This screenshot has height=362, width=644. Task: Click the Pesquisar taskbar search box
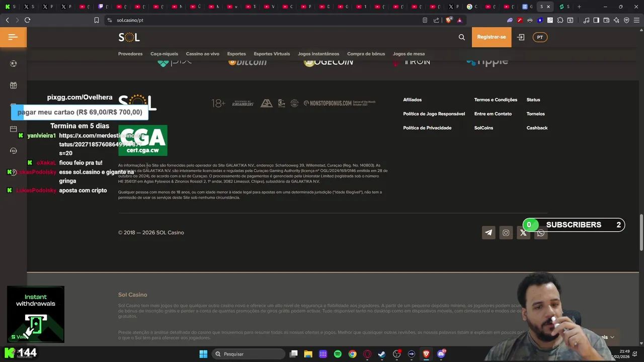point(248,354)
